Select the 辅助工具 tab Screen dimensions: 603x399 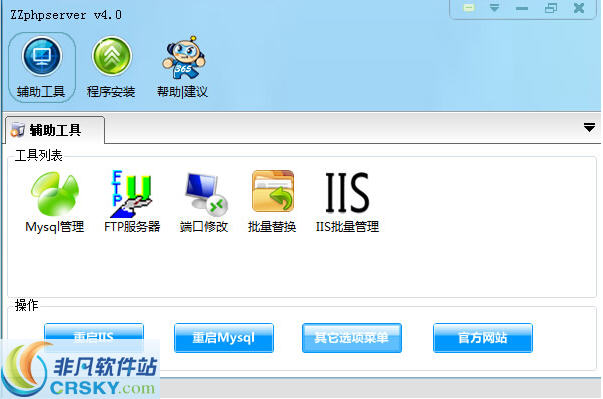pyautogui.click(x=55, y=130)
